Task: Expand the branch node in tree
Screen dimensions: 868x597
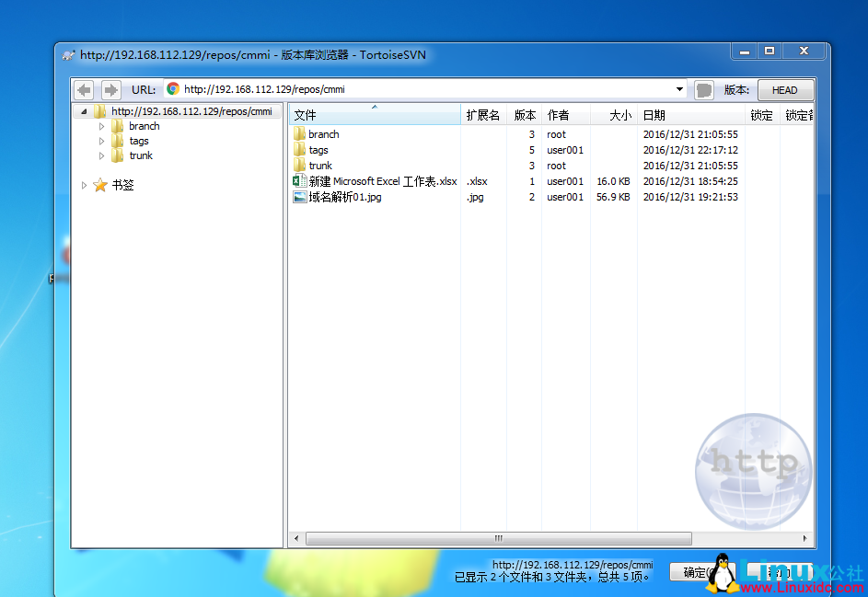Action: coord(101,126)
